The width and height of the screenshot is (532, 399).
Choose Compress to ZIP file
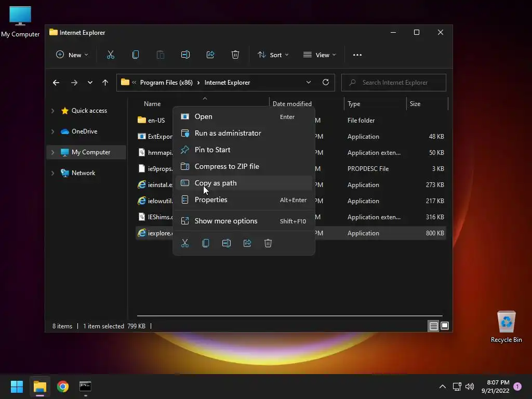coord(244,167)
